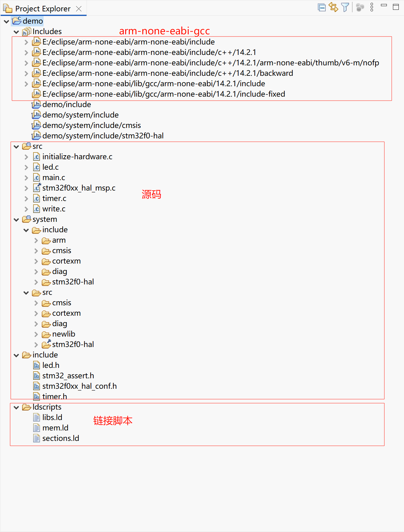Viewport: 404px width, 532px height.
Task: Click the linked stm32f0-hal folder icon under src
Action: pos(46,344)
